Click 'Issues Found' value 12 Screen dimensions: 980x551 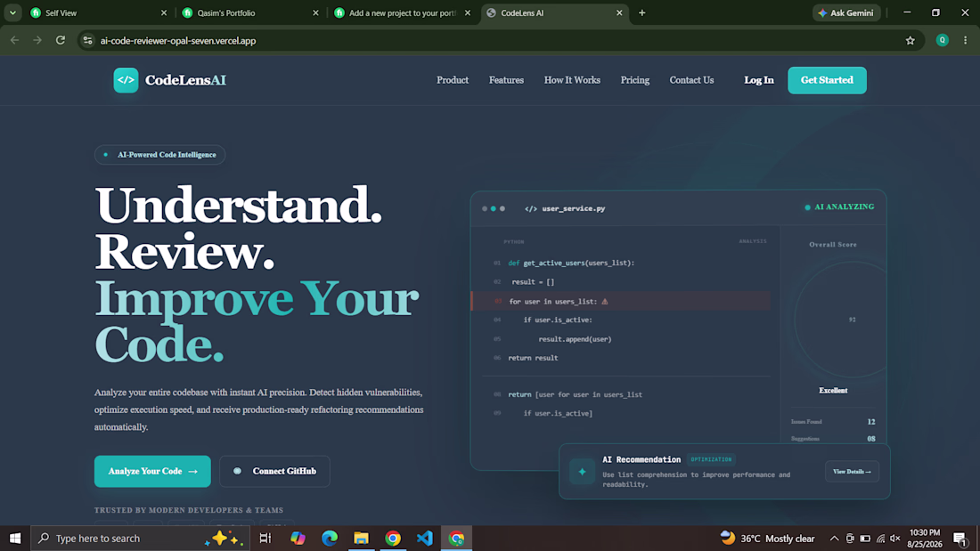click(870, 422)
